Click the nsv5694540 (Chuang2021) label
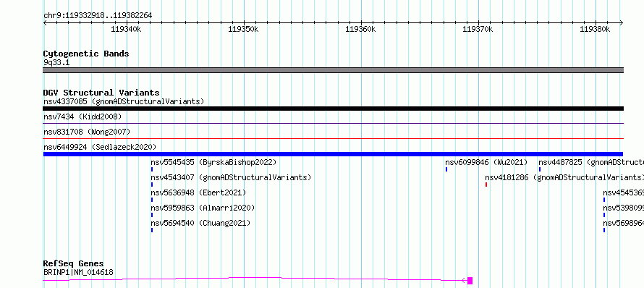The image size is (644, 288). click(x=200, y=223)
